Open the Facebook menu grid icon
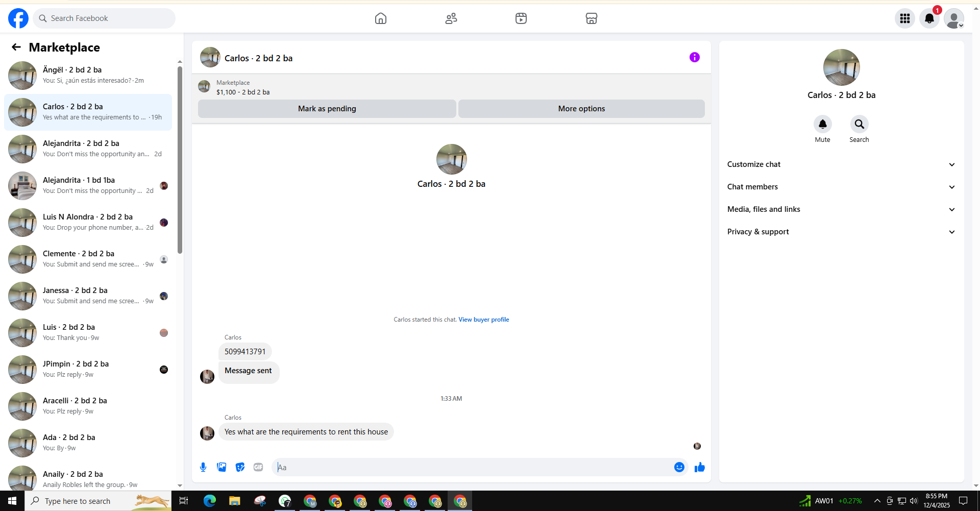The width and height of the screenshot is (980, 511). 905,18
